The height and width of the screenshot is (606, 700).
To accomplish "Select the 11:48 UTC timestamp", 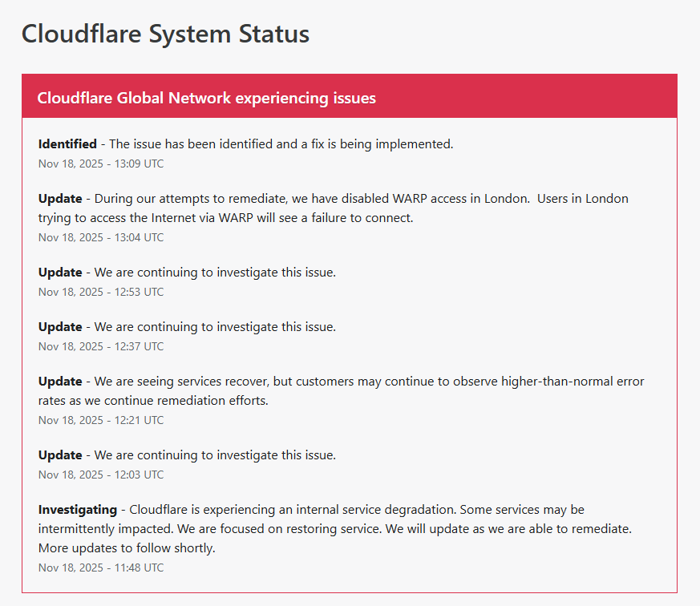I will point(101,568).
